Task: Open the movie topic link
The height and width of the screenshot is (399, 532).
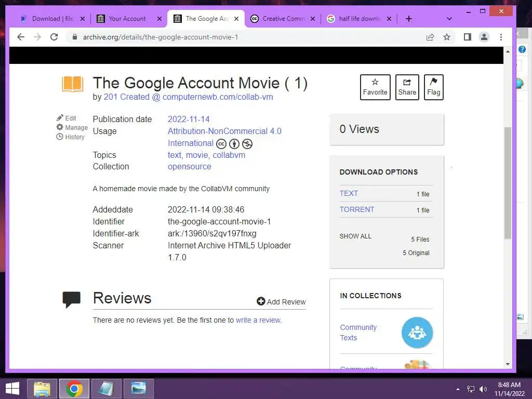Action: point(197,155)
